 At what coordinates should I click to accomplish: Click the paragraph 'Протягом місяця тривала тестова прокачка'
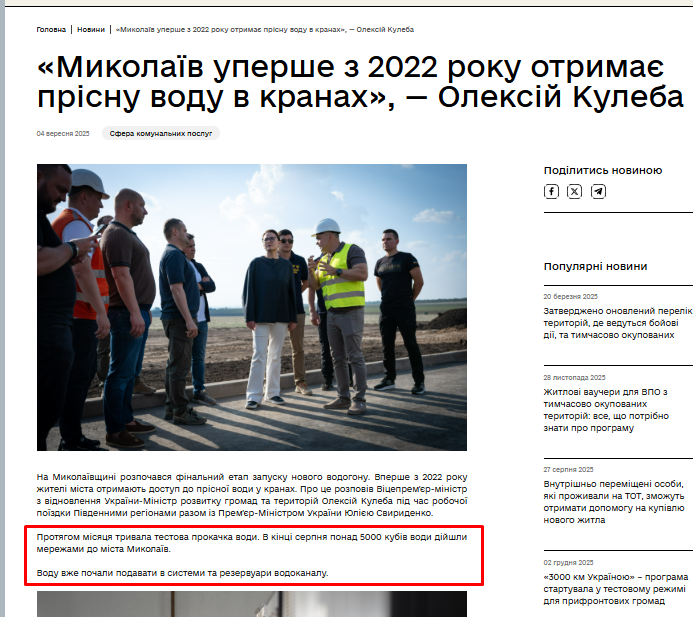point(252,543)
